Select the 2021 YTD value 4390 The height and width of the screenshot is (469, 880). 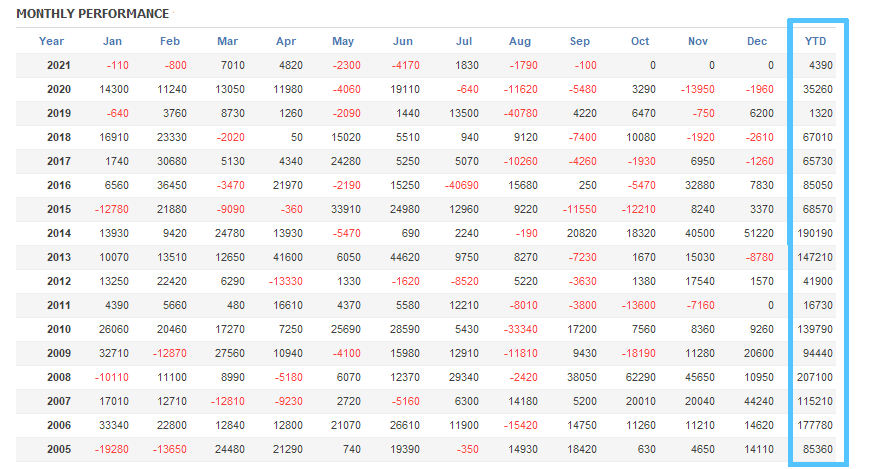[820, 65]
